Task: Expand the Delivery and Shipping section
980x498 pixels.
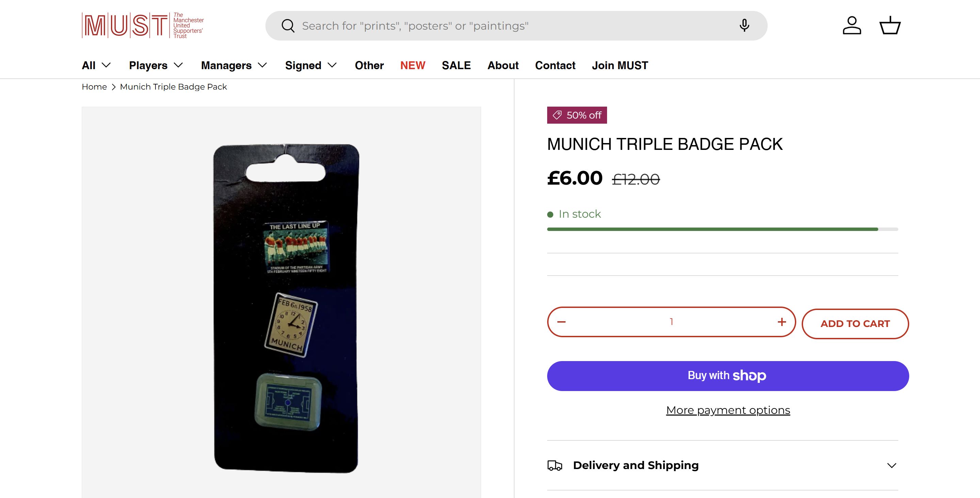Action: point(892,465)
